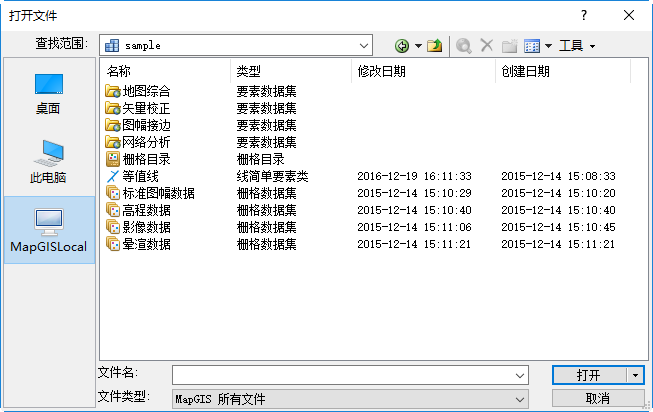Click the 取消 cancel button

(x=597, y=398)
